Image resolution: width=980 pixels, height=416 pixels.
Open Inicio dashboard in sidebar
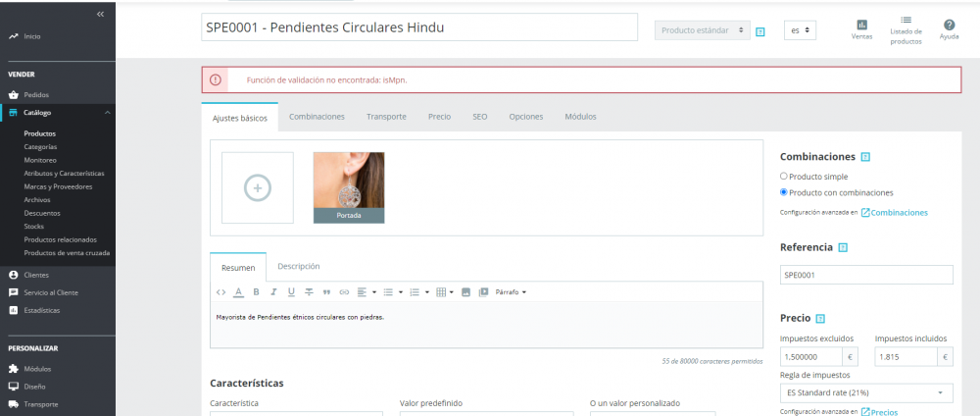[x=32, y=37]
